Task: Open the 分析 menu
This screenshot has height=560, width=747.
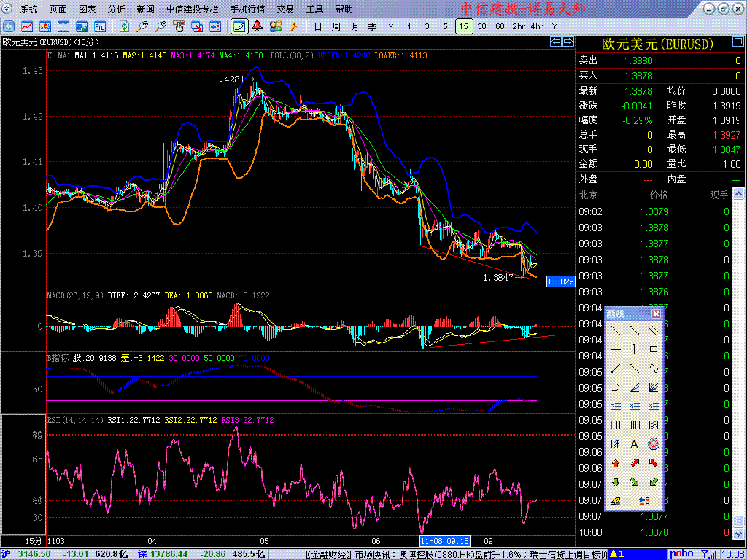Action: [116, 9]
